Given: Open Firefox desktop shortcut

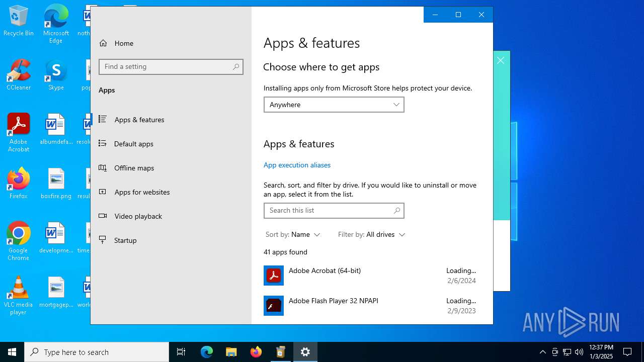Looking at the screenshot, I should (19, 184).
